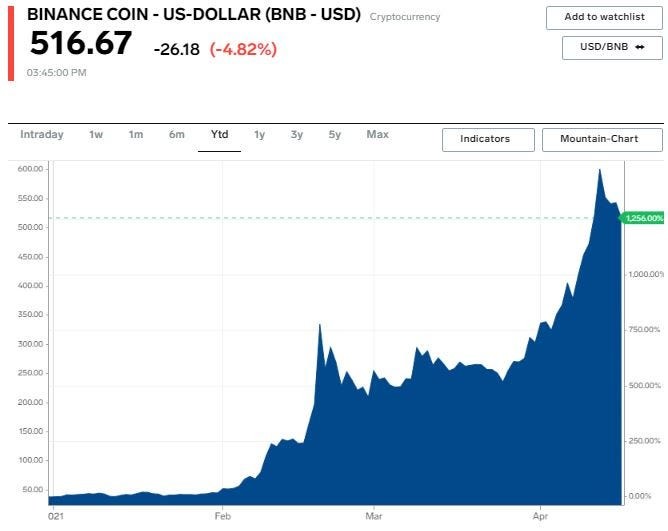Click the Apr label on the timeline

coord(541,516)
